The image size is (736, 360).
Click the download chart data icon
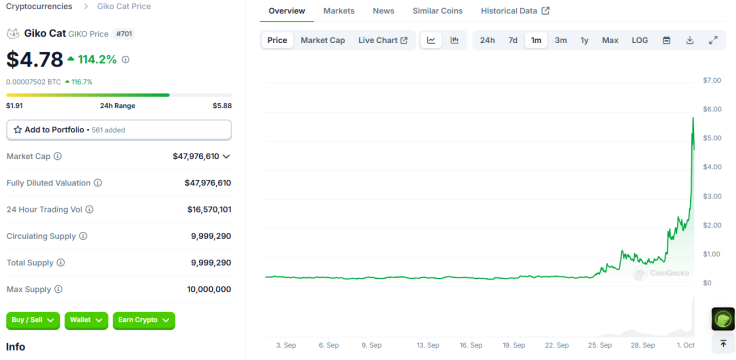click(690, 40)
